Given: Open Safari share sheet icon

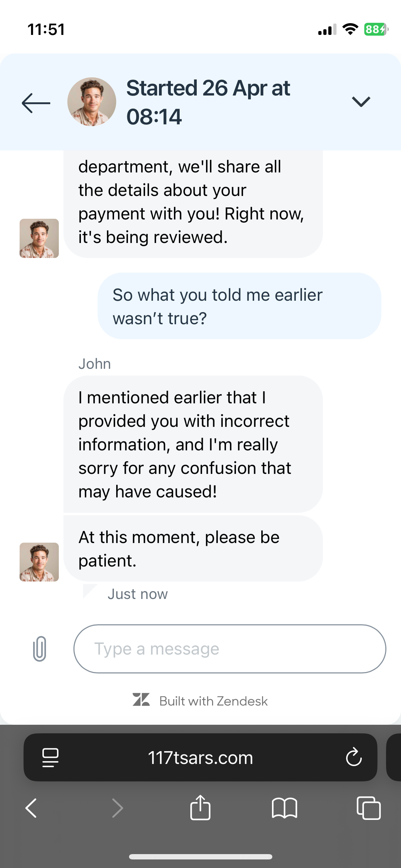Looking at the screenshot, I should coord(200,808).
